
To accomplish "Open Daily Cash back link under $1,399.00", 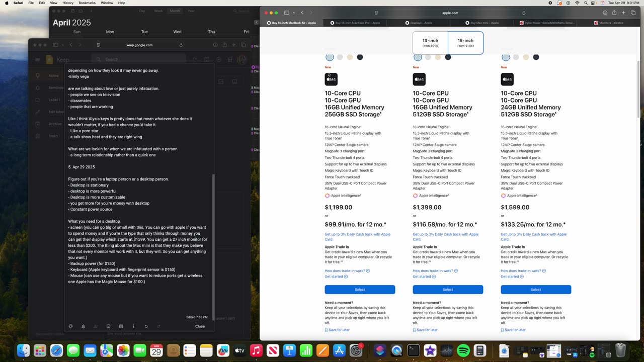I will (445, 237).
